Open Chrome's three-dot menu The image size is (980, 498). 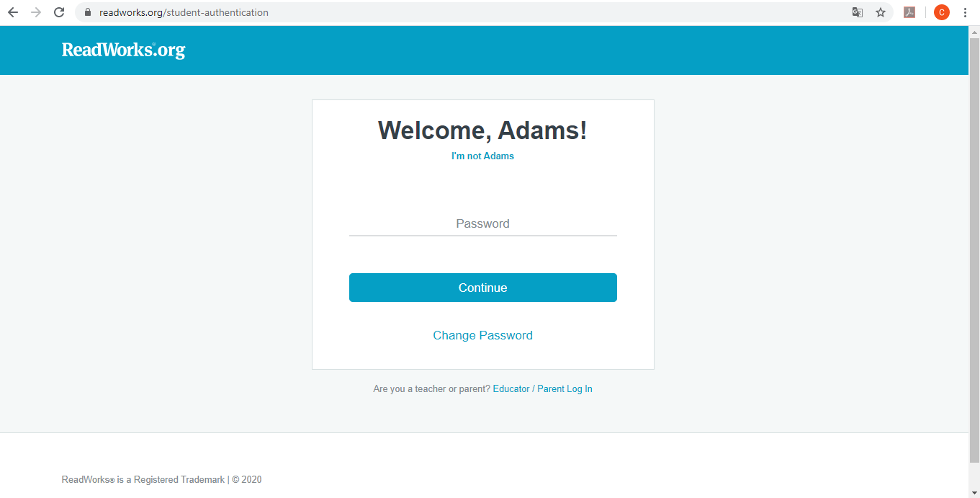click(x=965, y=12)
